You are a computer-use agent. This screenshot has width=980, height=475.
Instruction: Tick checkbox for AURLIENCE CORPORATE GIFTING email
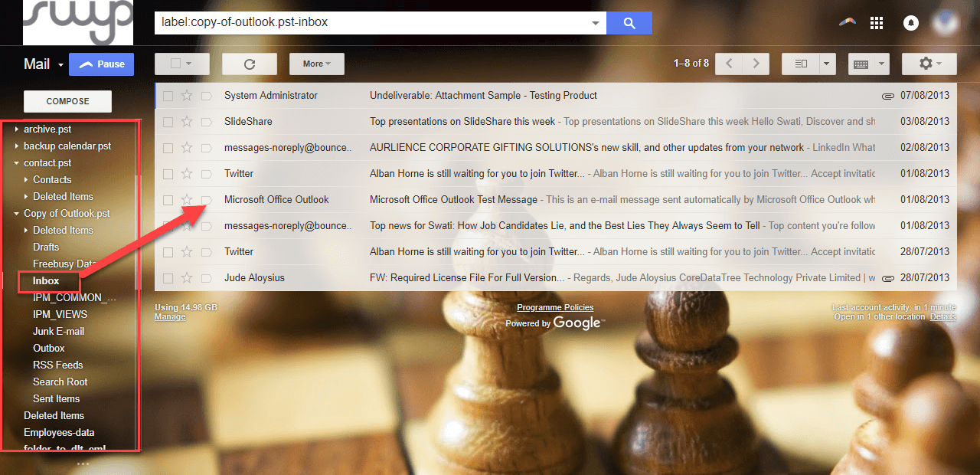coord(168,148)
